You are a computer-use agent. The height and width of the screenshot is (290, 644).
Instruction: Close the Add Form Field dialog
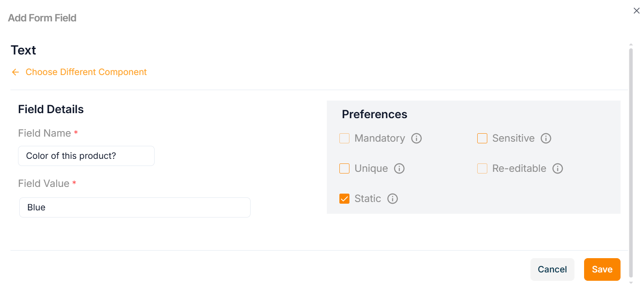[636, 11]
